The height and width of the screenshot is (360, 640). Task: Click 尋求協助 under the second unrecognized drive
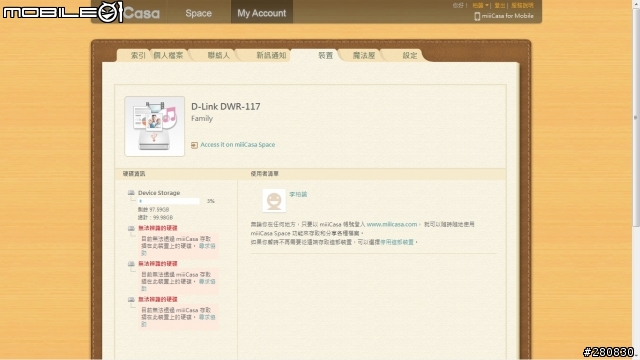pos(207,282)
